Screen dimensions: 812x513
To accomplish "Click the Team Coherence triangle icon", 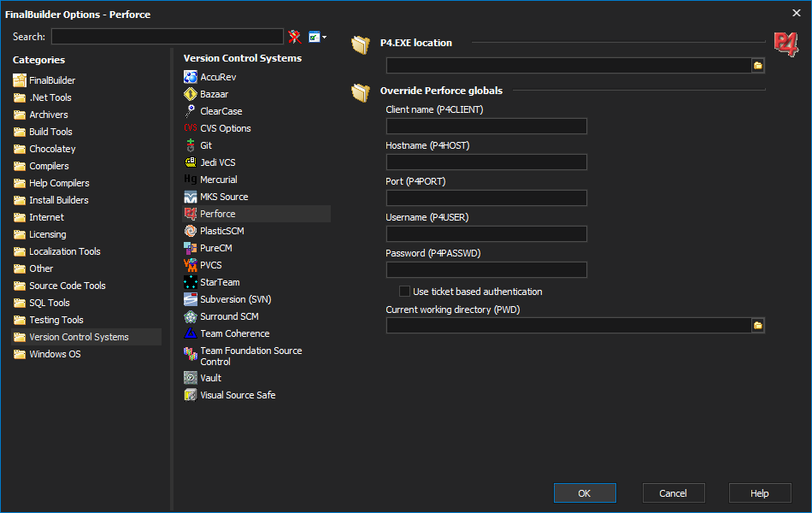I will 191,333.
